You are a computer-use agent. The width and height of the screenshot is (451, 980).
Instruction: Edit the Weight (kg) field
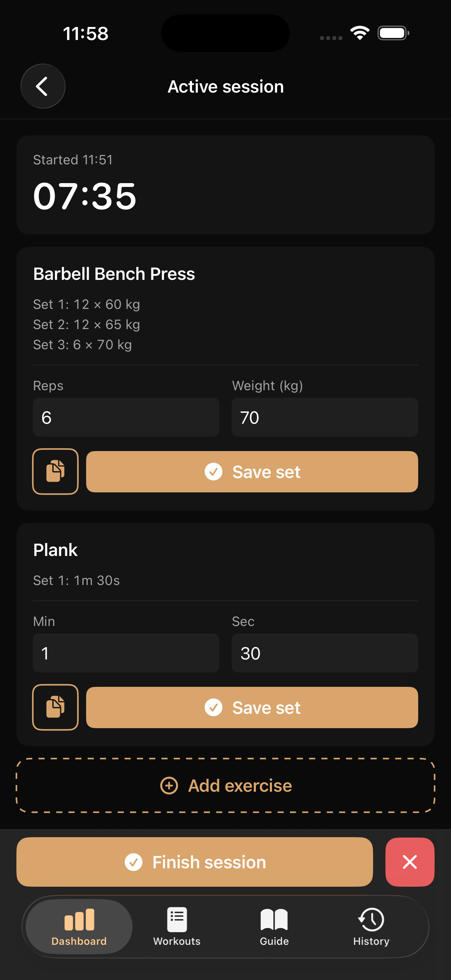[x=325, y=417]
